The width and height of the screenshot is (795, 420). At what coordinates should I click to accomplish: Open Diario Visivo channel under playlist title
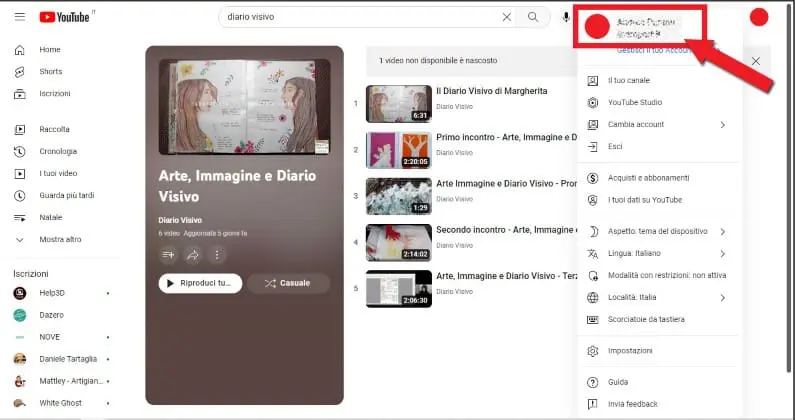tap(180, 220)
